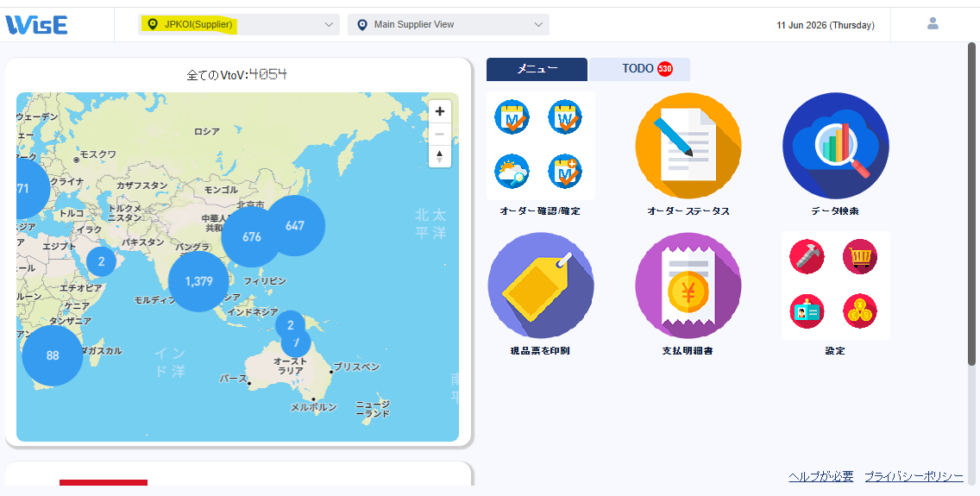Image resolution: width=980 pixels, height=496 pixels.
Task: Open the プライバシーポリシー privacy policy link
Action: pos(914,477)
